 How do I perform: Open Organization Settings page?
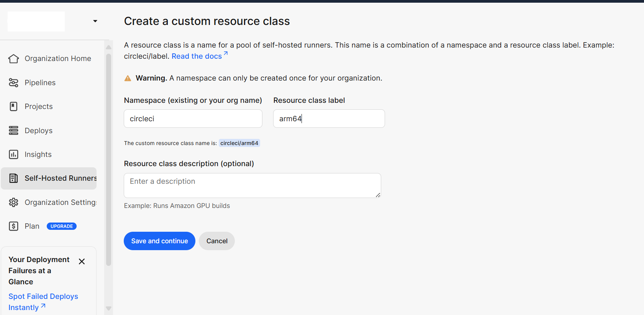[x=49, y=202]
